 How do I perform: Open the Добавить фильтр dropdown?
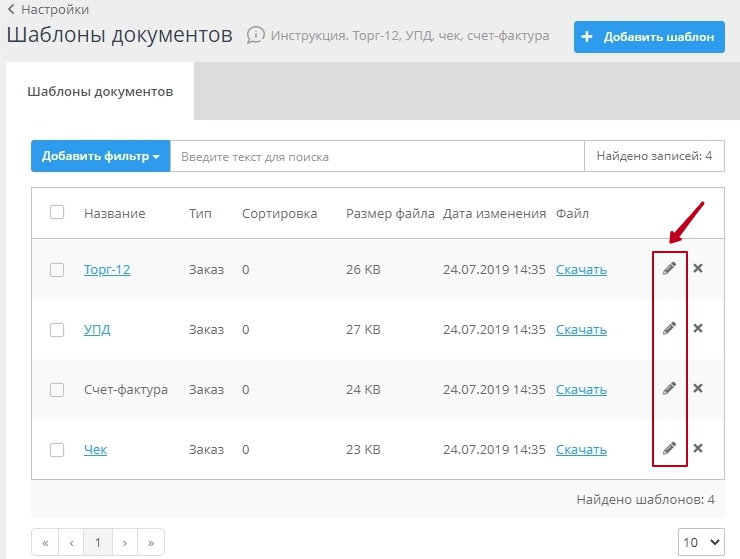coord(100,156)
